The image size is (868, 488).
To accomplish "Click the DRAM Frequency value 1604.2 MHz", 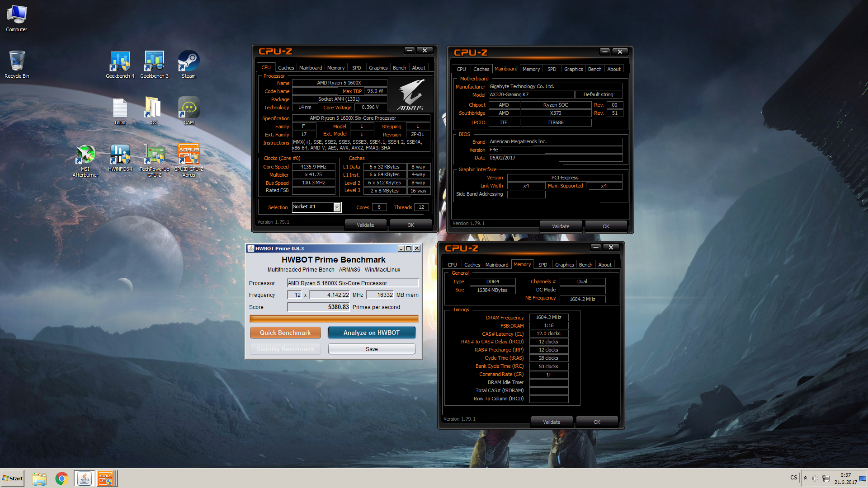I will [x=548, y=317].
